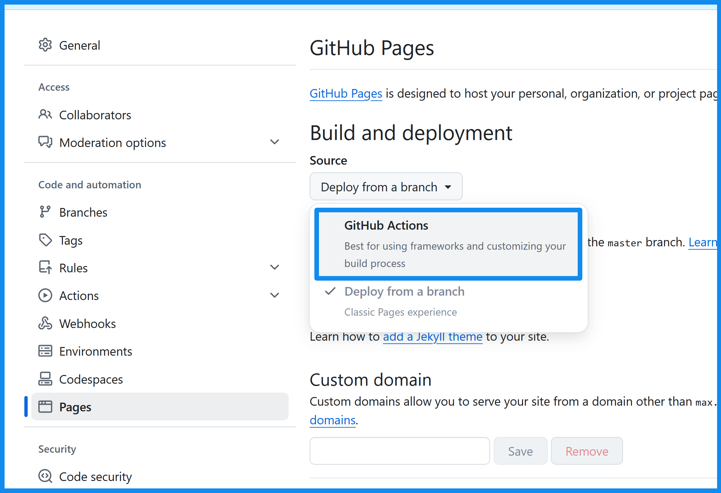721x493 pixels.
Task: Open Webhooks via its hook icon
Action: click(x=45, y=324)
